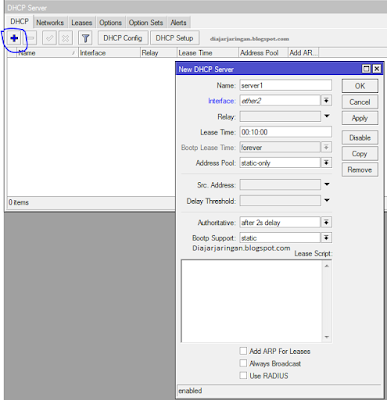Viewport: 387px width, 400px height.
Task: Click the cross disable toolbar icon
Action: 66,38
